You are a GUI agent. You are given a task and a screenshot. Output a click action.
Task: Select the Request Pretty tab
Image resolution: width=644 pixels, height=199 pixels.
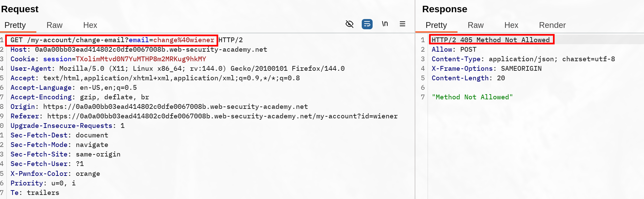(15, 25)
